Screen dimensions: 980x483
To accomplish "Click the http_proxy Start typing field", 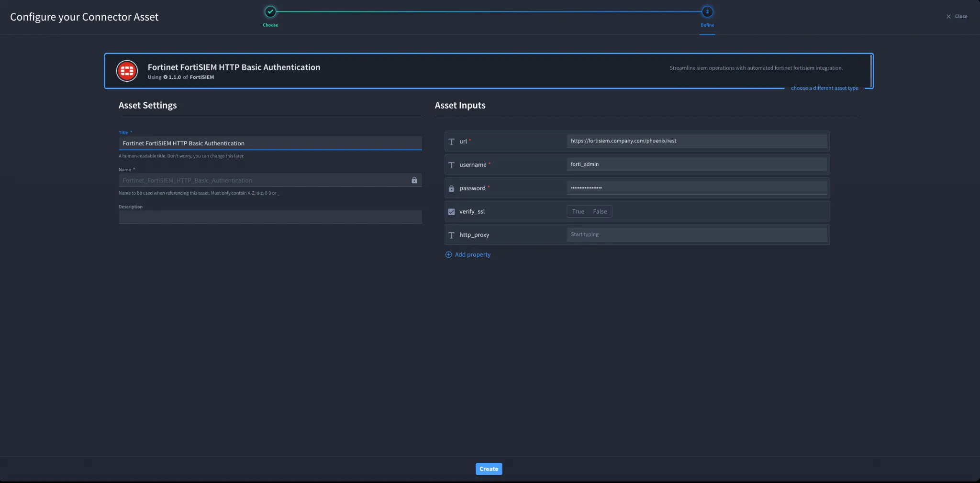I will [697, 234].
